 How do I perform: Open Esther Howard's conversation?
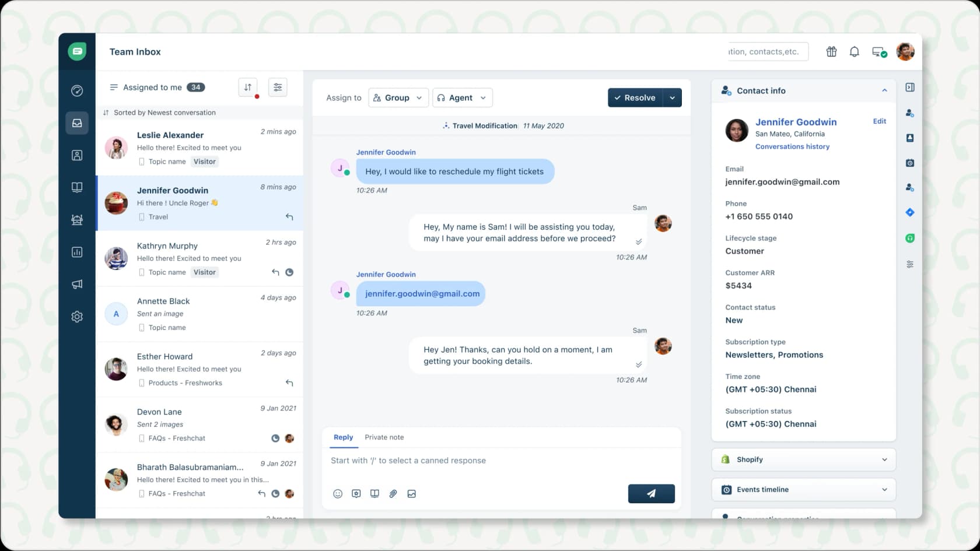199,370
